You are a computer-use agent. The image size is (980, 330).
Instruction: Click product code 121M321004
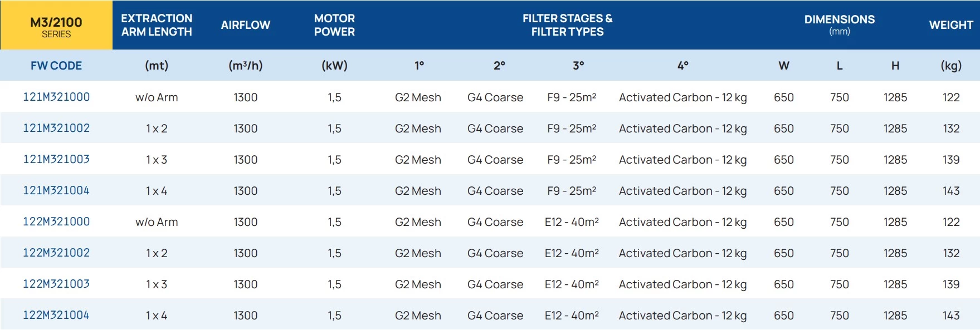click(56, 190)
